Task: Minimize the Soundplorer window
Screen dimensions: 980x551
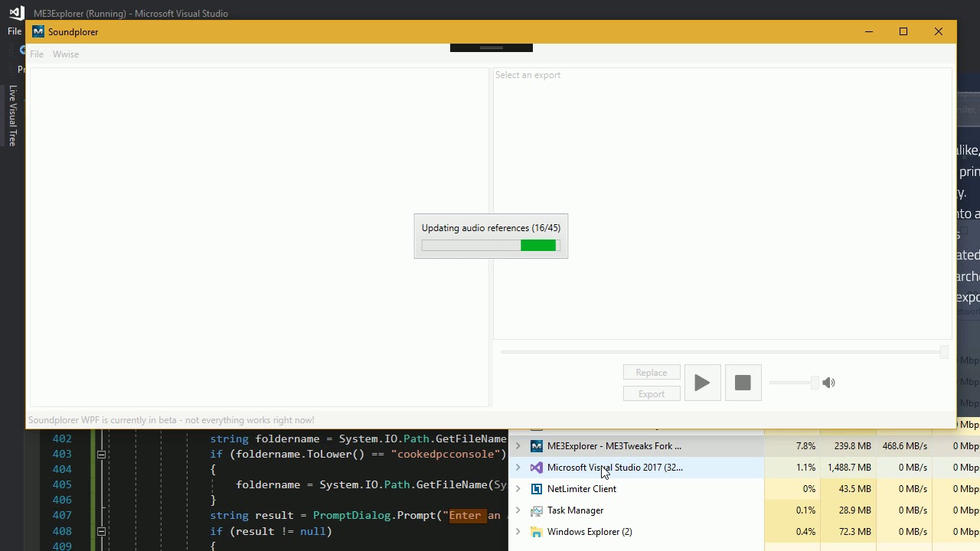Action: point(869,31)
